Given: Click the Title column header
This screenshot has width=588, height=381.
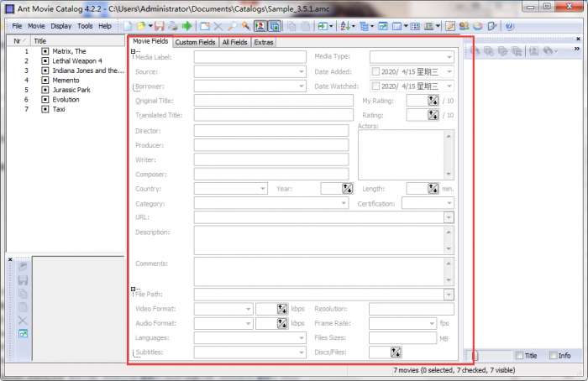Looking at the screenshot, I should (76, 40).
